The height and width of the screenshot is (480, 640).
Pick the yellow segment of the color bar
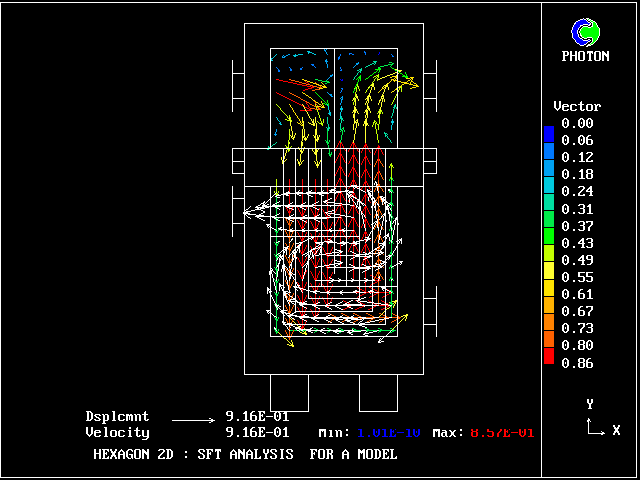(x=548, y=280)
